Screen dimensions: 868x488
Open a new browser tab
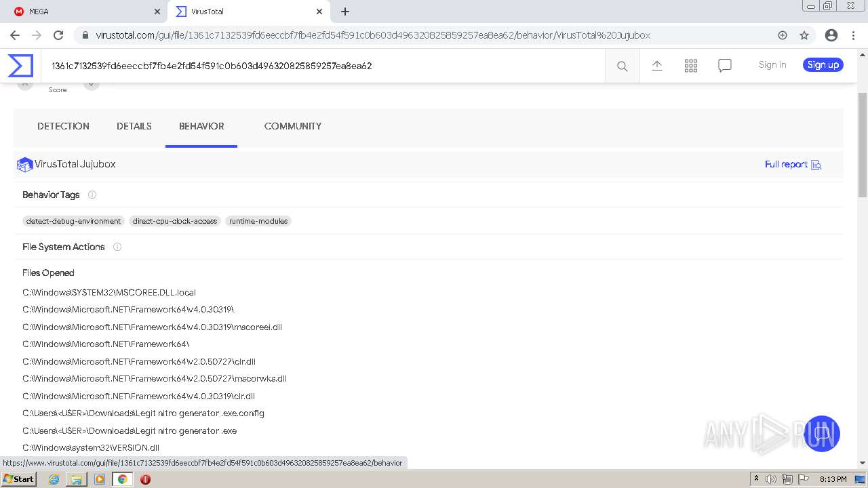pos(345,12)
